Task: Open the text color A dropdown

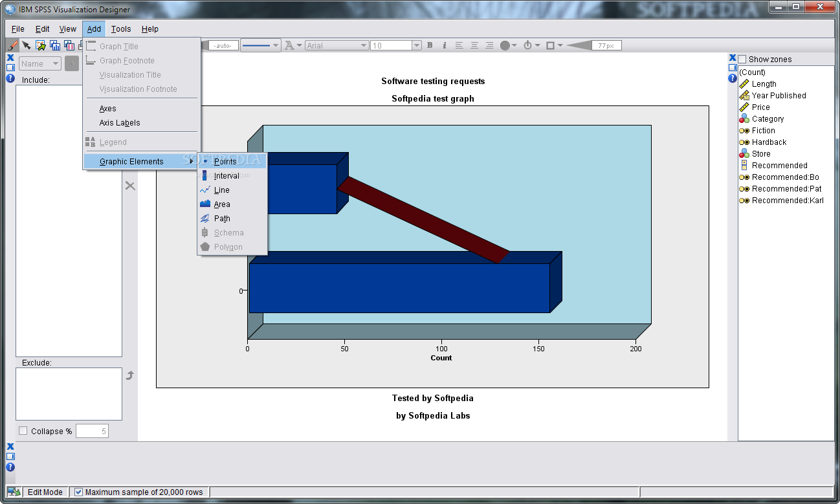Action: coord(294,45)
